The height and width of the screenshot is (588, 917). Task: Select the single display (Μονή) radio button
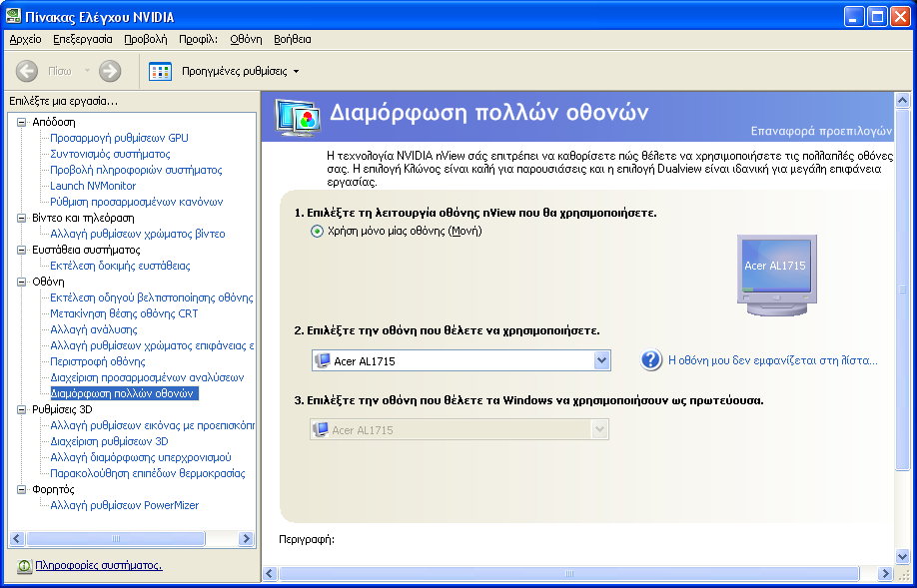pos(317,232)
